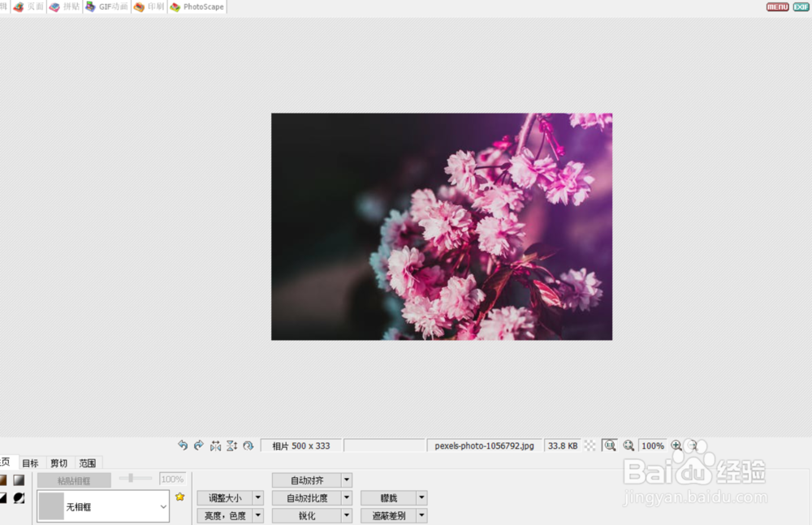
Task: Flip the photo vertically
Action: [232, 445]
